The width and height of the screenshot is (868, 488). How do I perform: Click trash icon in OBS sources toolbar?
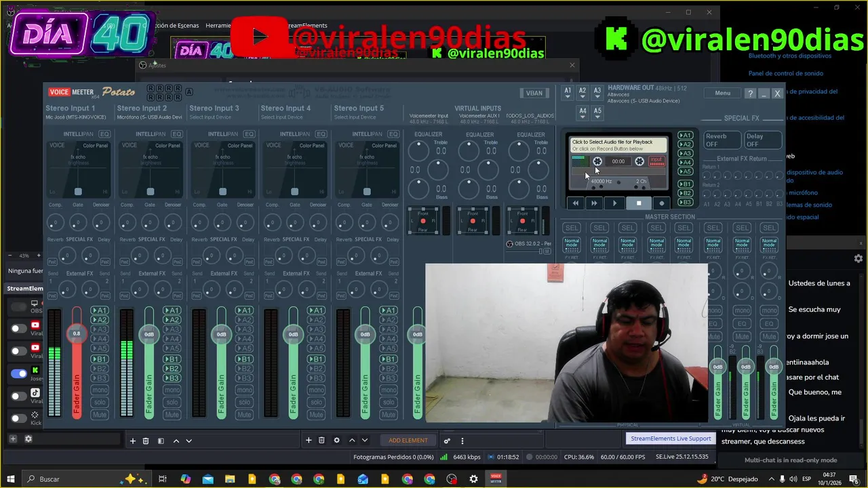pos(321,441)
